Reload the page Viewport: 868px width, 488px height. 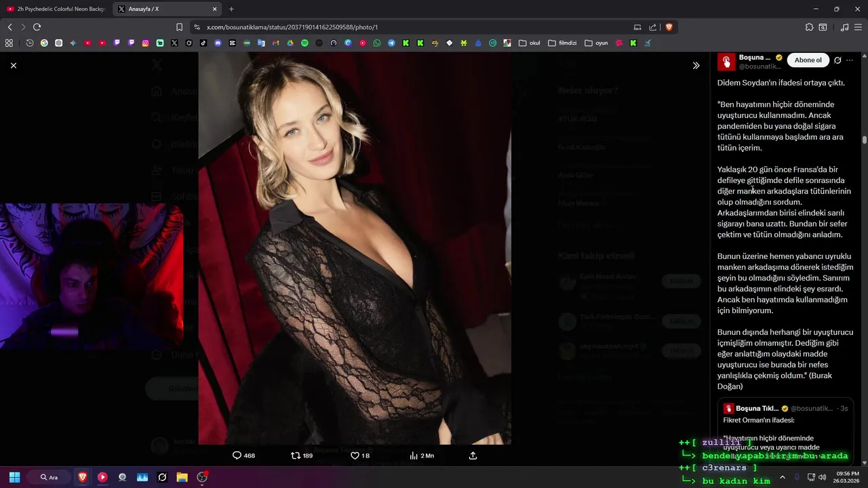(x=37, y=27)
